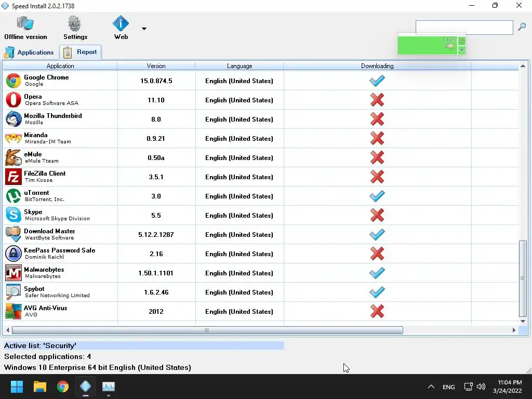Open the Windows Start menu
This screenshot has height=399, width=532.
[17, 387]
